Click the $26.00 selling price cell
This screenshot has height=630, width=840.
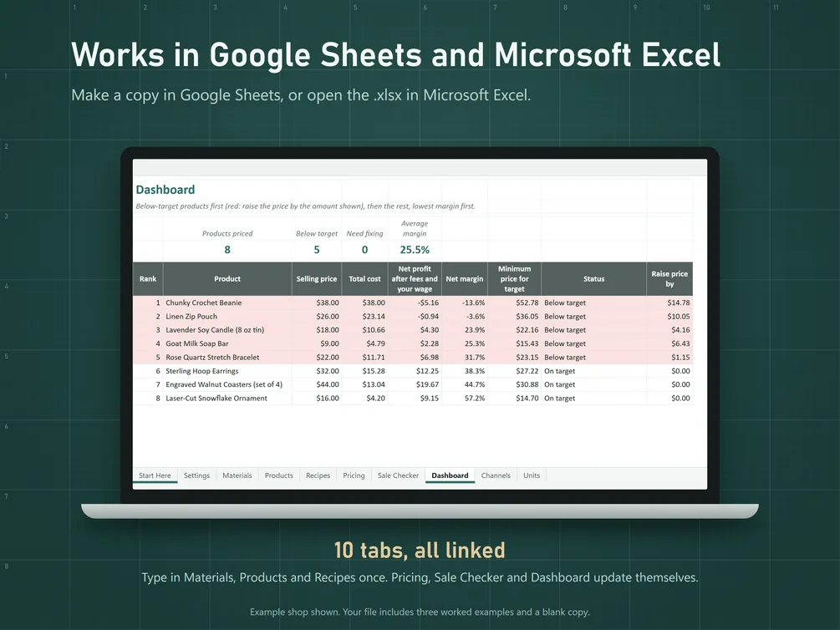coord(317,316)
